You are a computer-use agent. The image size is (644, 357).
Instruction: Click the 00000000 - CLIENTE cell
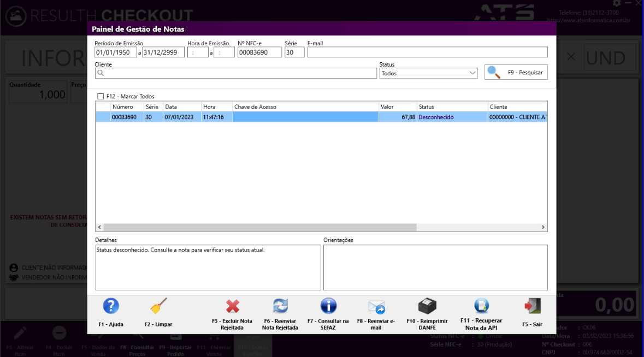point(517,117)
